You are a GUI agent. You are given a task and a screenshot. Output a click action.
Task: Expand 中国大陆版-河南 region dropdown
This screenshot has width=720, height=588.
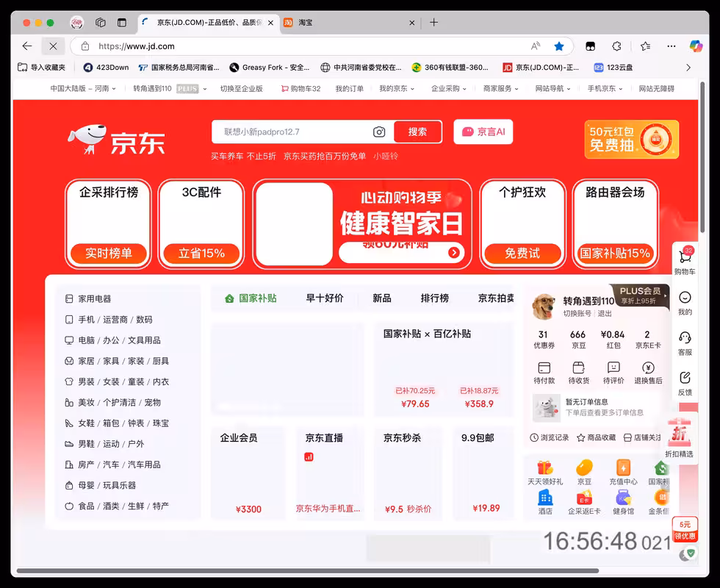click(x=83, y=89)
